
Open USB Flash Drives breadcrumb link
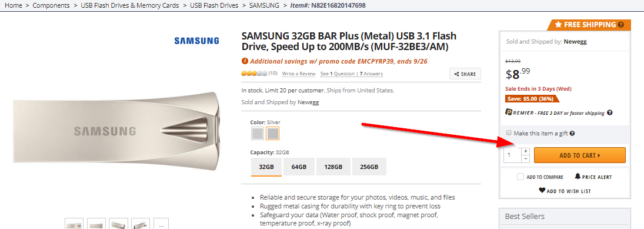click(214, 5)
